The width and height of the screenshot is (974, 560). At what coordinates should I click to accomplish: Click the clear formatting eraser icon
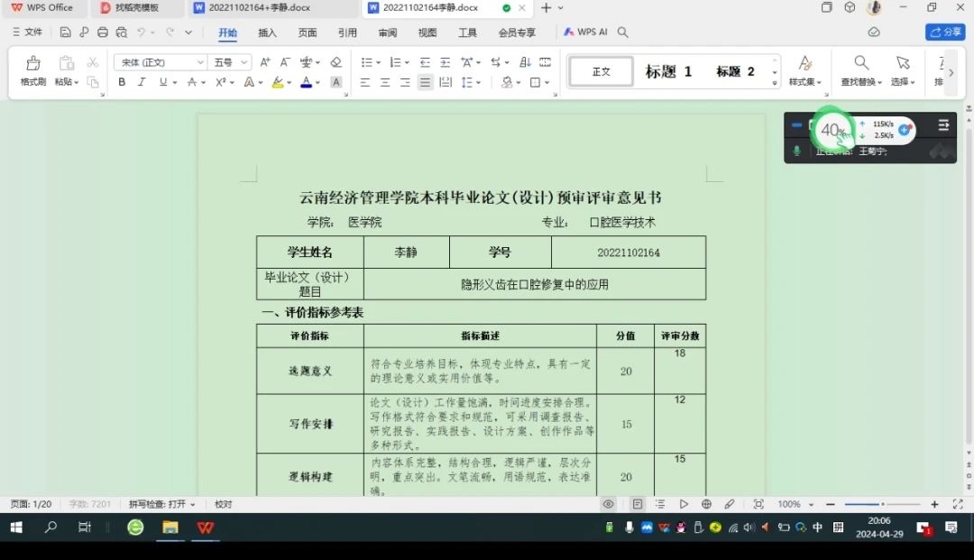[x=335, y=62]
